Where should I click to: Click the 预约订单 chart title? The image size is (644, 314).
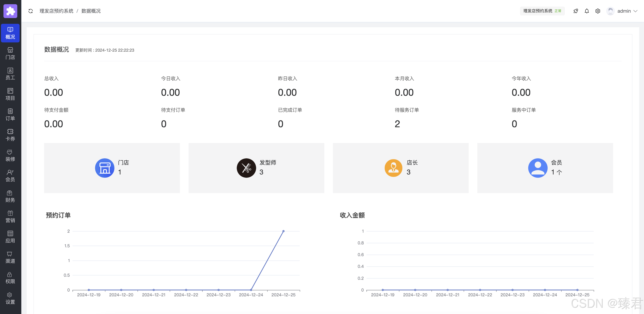[x=58, y=215]
